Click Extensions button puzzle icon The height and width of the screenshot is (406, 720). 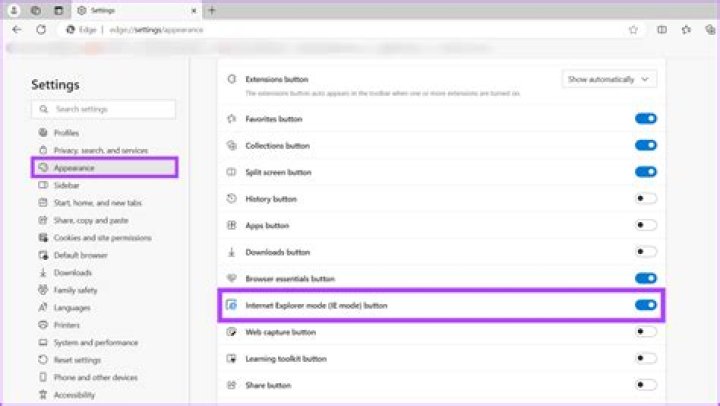click(x=232, y=79)
